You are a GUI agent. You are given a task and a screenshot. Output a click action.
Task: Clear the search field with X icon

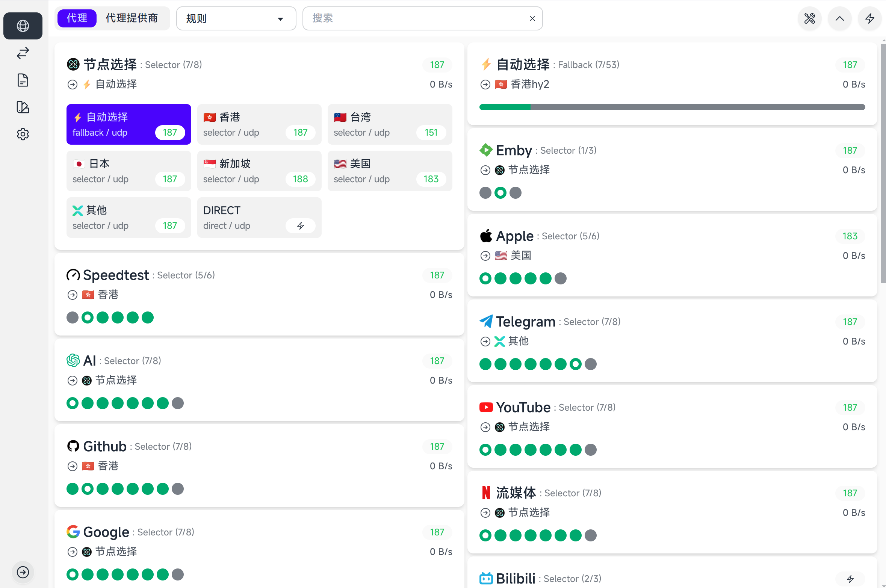532,18
